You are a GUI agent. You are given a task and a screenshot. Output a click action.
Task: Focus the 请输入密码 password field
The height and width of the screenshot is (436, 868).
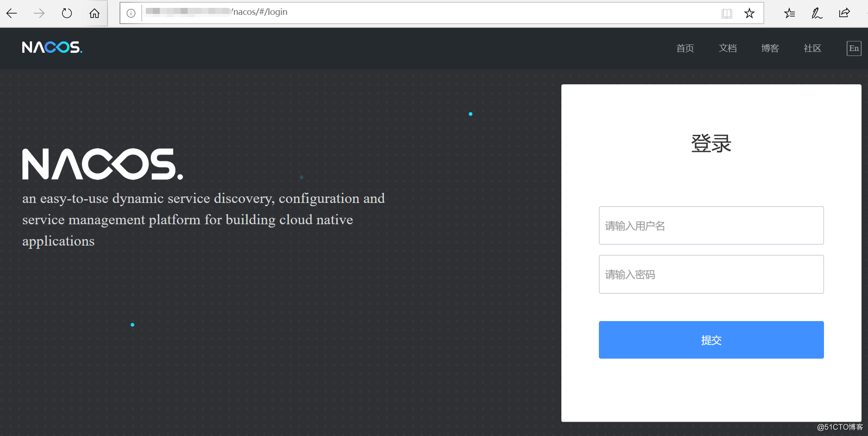(x=711, y=274)
